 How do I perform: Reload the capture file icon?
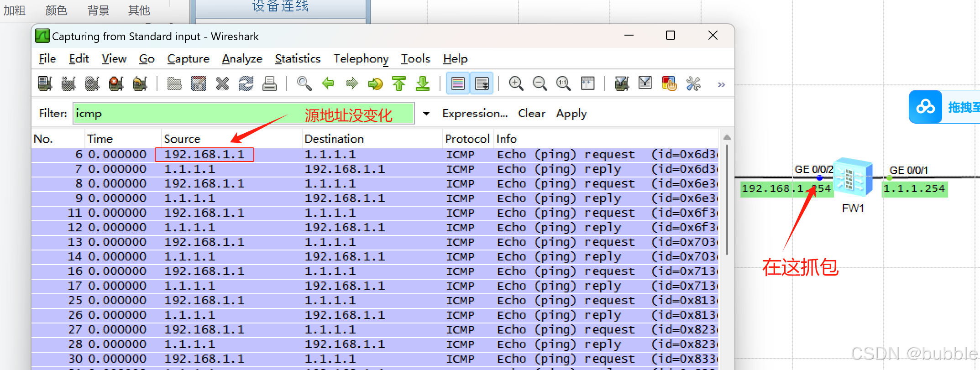coord(246,83)
